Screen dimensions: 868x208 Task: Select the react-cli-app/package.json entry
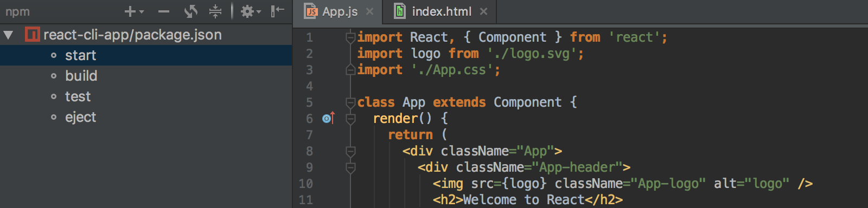(132, 35)
